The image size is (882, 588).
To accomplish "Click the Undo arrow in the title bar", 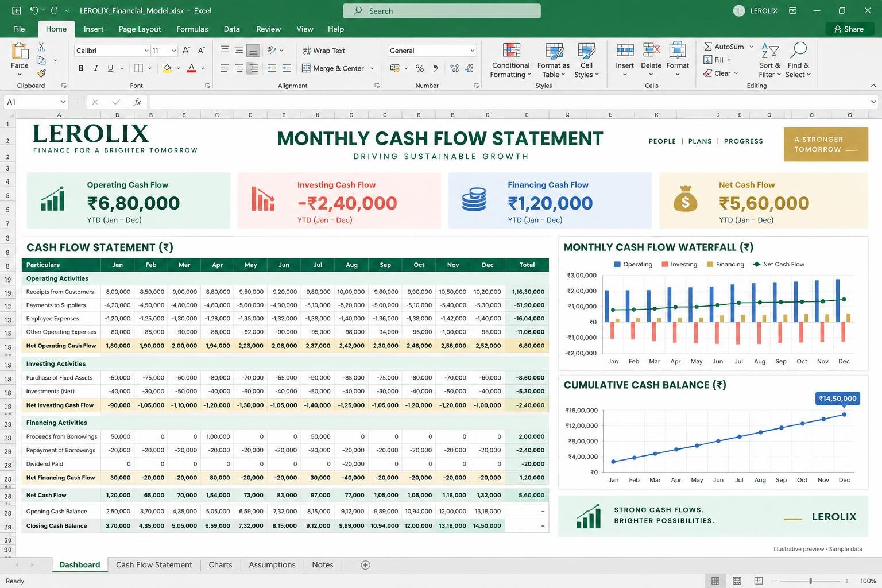I will [x=34, y=10].
